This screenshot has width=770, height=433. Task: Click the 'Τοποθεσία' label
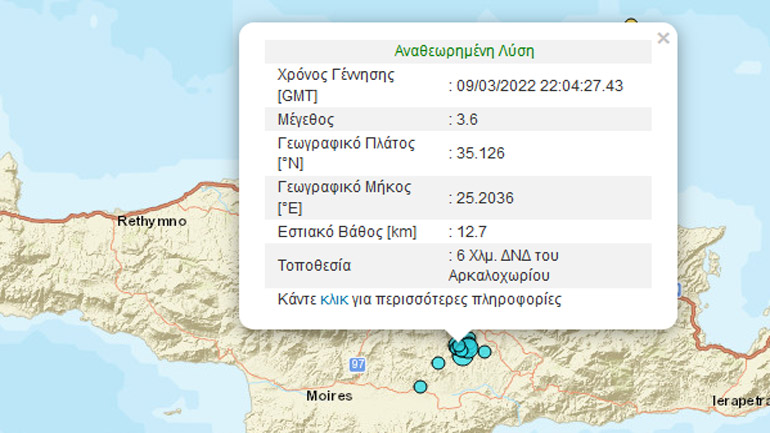(314, 266)
